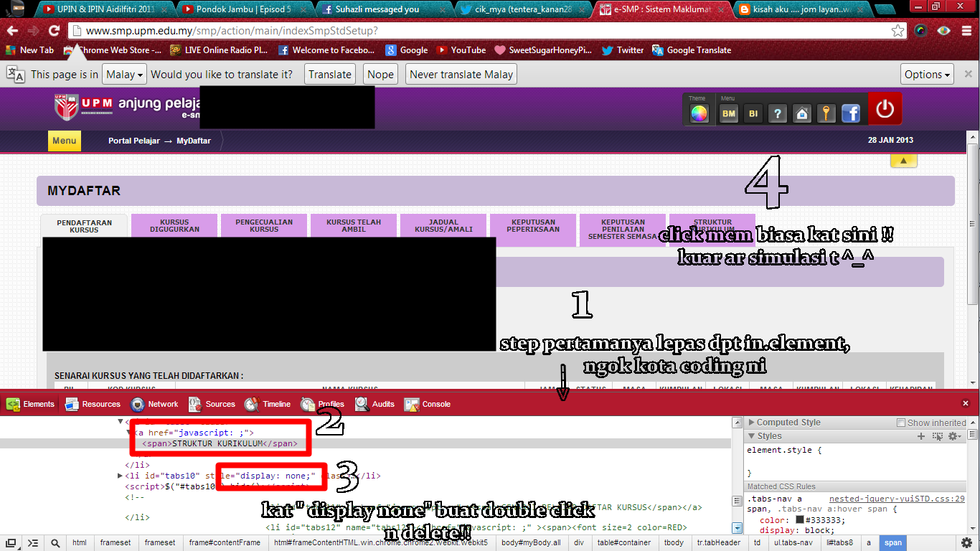Click the key password icon
This screenshot has height=551, width=980.
click(826, 113)
